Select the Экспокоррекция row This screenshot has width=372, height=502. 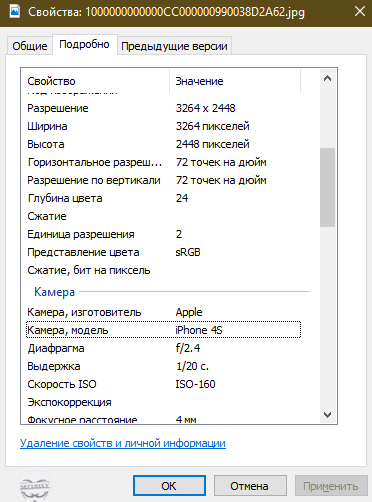pos(163,402)
